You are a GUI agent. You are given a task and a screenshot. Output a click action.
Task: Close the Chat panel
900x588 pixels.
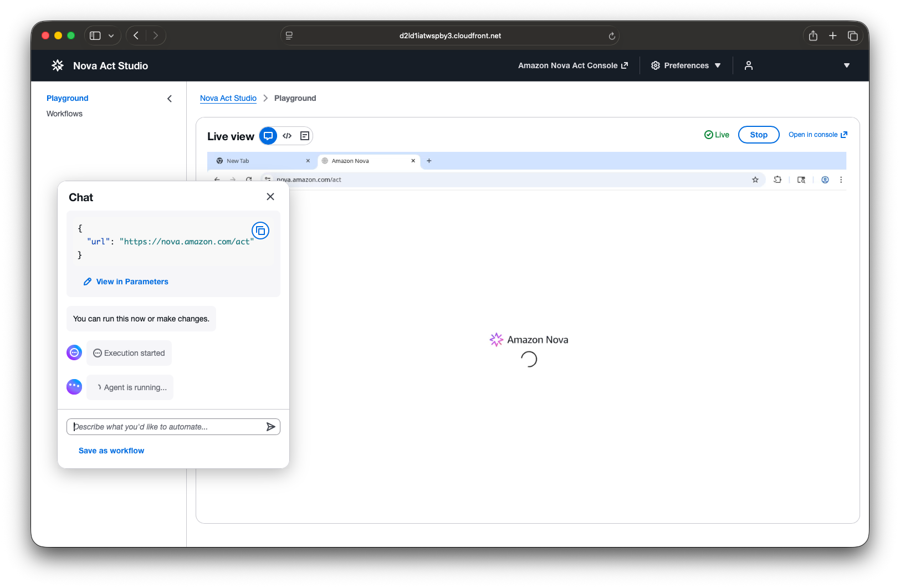270,197
